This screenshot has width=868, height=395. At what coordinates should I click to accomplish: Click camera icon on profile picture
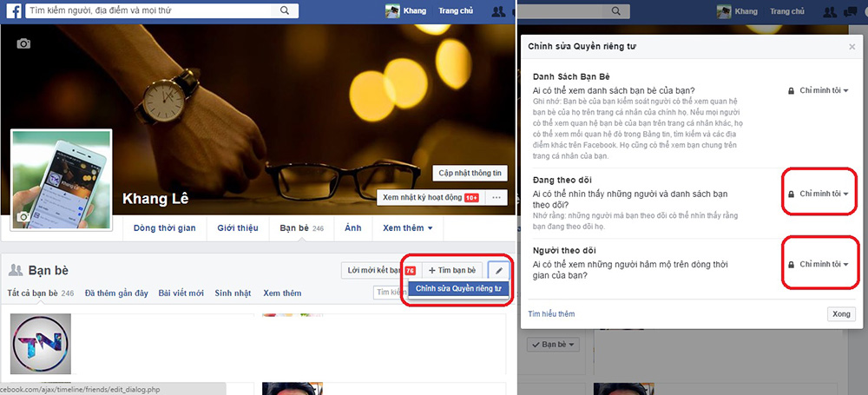23,217
